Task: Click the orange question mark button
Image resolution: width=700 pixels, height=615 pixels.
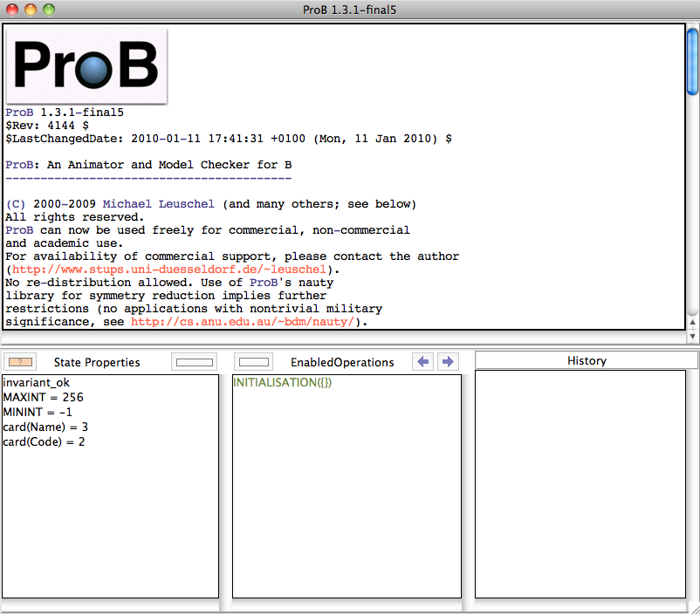Action: click(20, 362)
